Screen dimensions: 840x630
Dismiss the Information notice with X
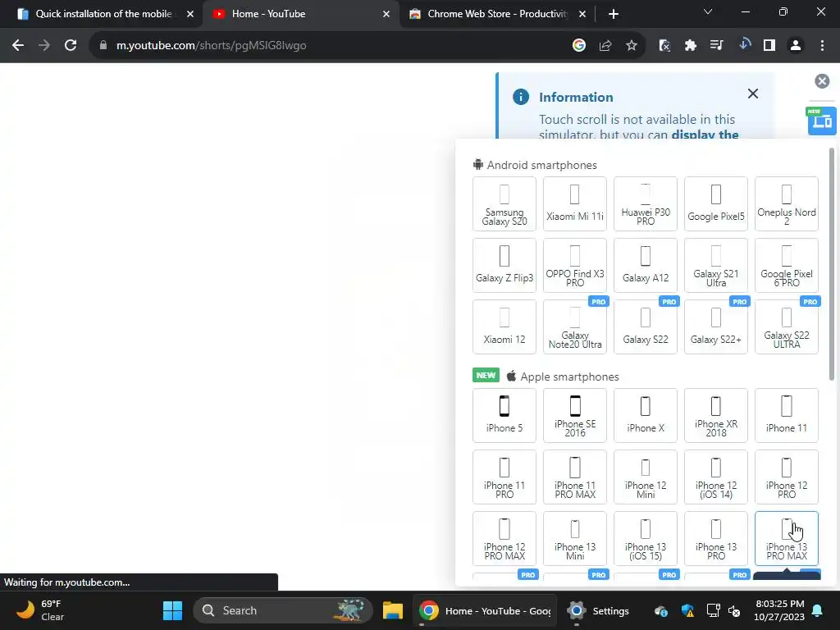tap(753, 94)
